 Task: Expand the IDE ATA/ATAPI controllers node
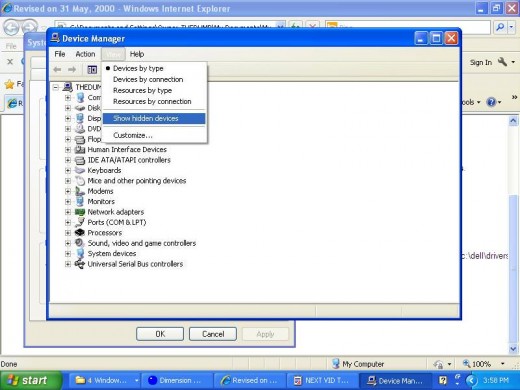click(68, 160)
